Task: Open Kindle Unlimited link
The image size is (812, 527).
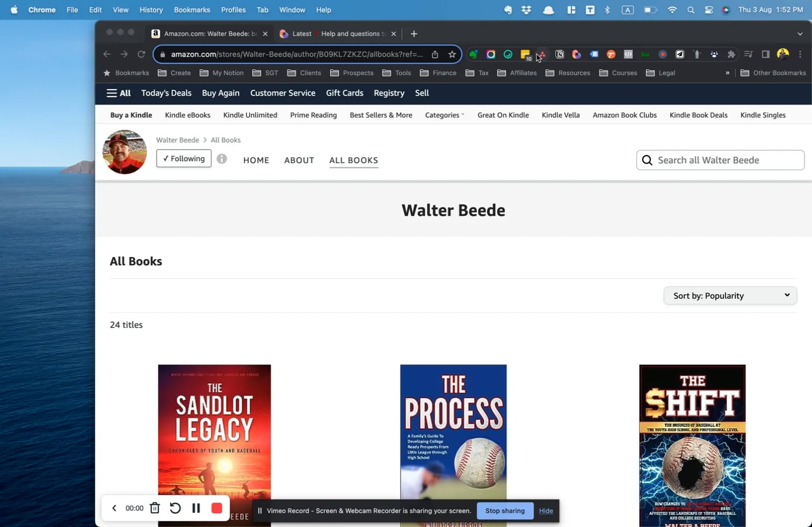Action: pyautogui.click(x=250, y=115)
